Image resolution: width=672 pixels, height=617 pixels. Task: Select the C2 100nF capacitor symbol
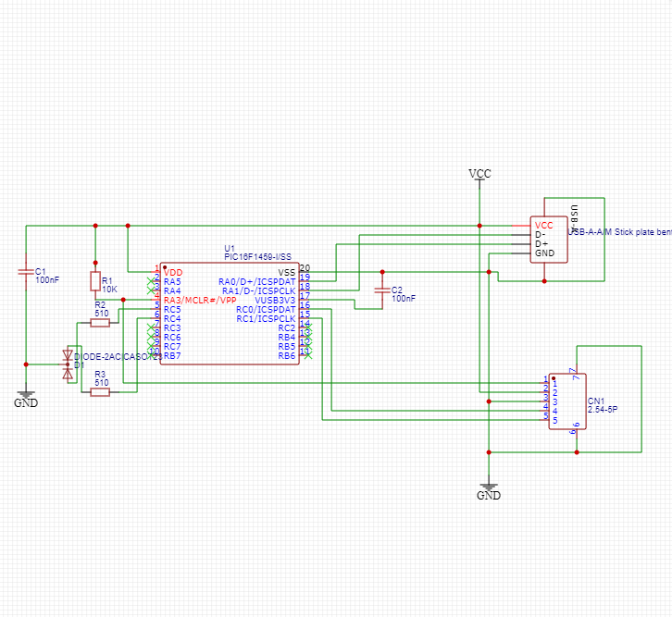(x=380, y=290)
